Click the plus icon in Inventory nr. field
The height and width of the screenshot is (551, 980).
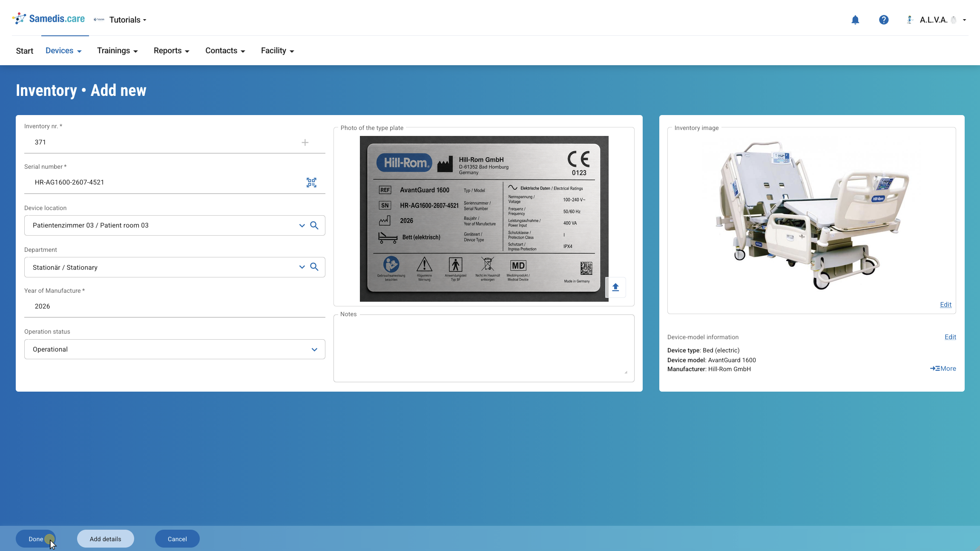click(305, 142)
